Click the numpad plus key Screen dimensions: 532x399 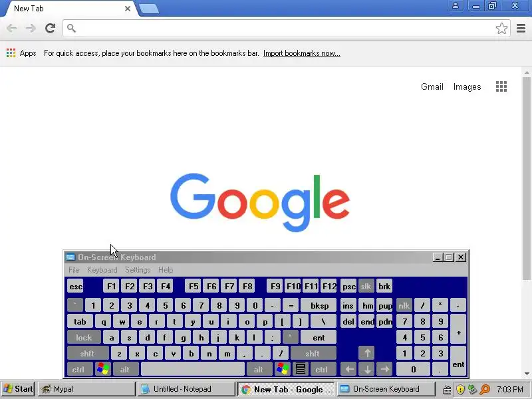[458, 329]
